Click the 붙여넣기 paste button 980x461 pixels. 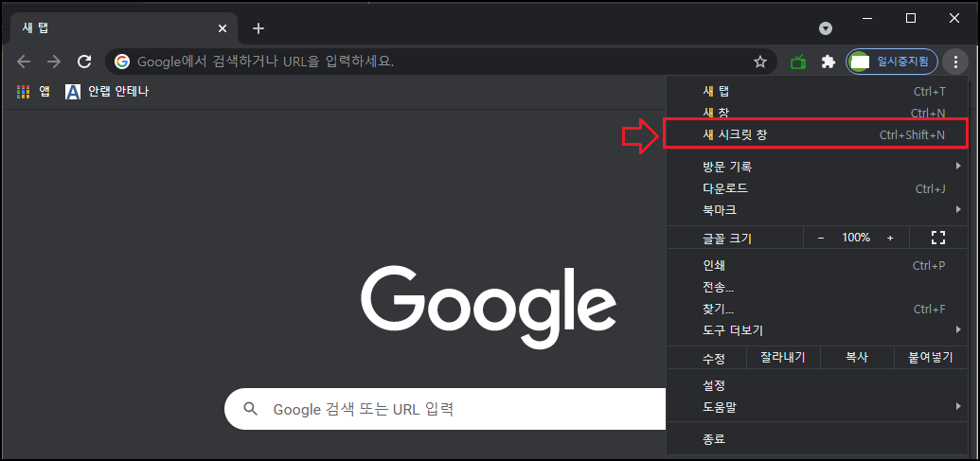coord(932,358)
